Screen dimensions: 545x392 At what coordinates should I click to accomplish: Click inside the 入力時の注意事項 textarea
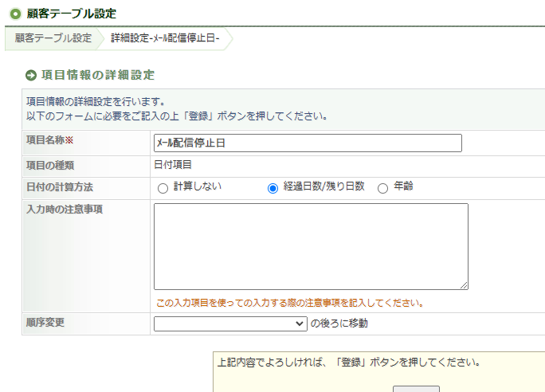311,246
